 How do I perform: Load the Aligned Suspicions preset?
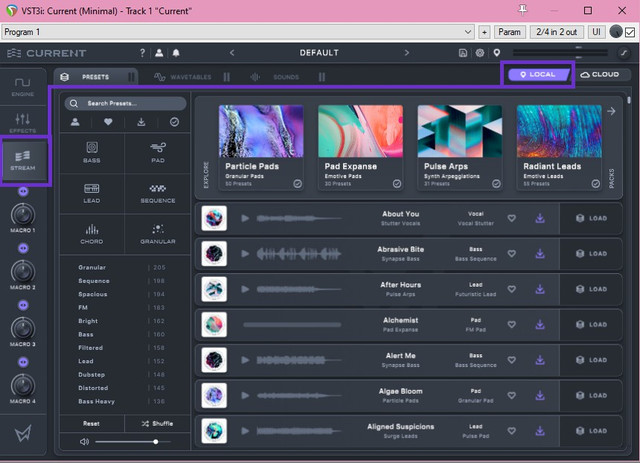(x=591, y=431)
